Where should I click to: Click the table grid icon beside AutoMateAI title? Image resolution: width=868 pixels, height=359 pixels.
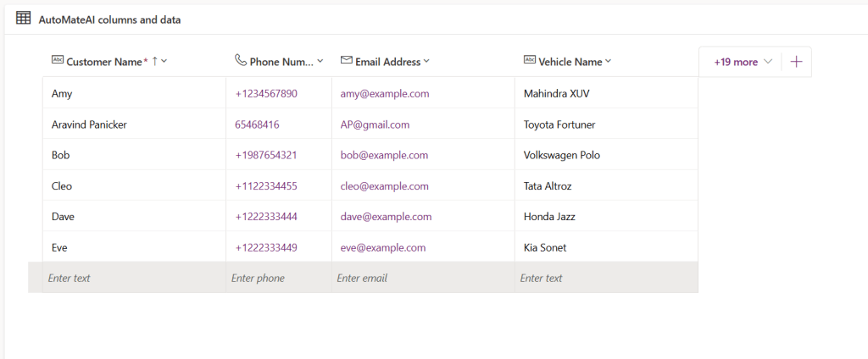click(x=24, y=18)
